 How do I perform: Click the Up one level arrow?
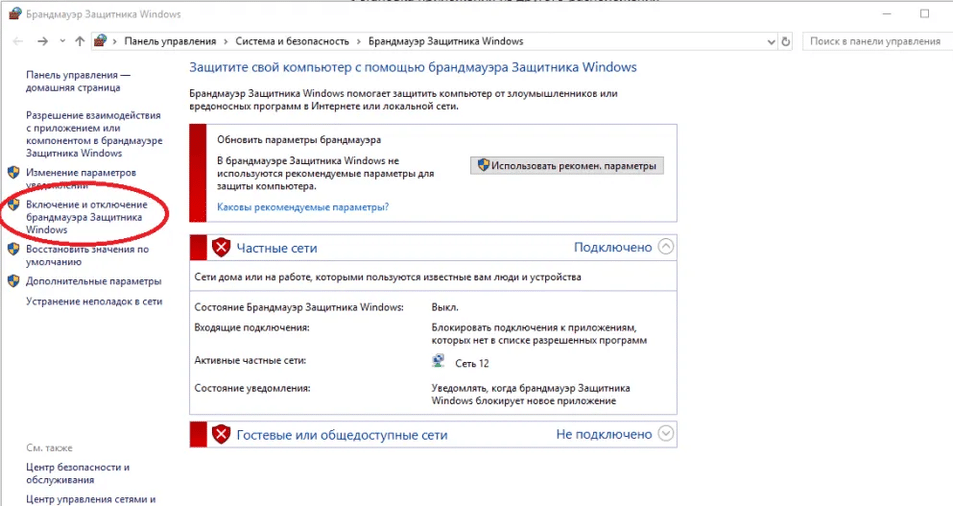80,41
